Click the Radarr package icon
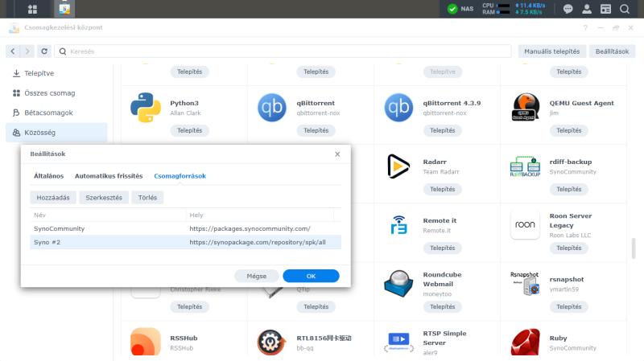This screenshot has width=644, height=361. point(398,166)
